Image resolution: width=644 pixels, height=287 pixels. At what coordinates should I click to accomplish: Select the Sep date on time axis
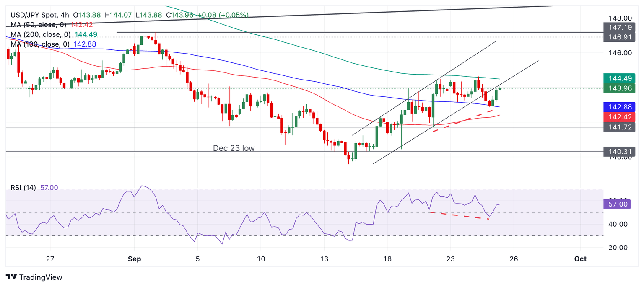135,259
